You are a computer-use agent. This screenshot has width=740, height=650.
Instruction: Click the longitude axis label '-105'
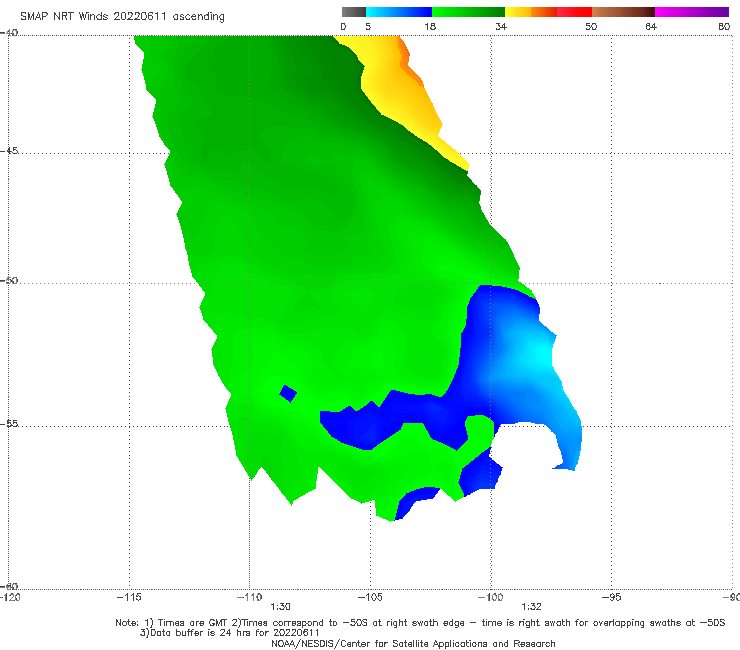tap(370, 597)
